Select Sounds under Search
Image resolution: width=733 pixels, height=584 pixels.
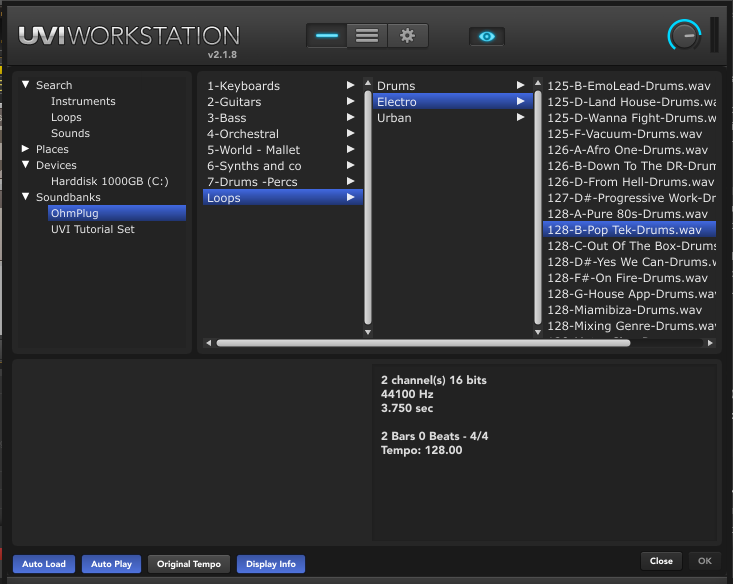70,133
